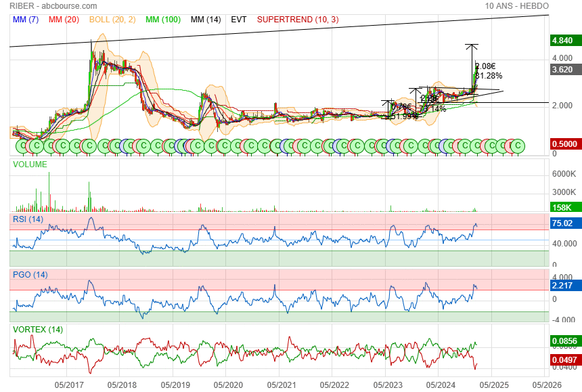Viewport: 582px width, 392px height.
Task: Select the VORTEX (14) panel label
Action: point(38,330)
